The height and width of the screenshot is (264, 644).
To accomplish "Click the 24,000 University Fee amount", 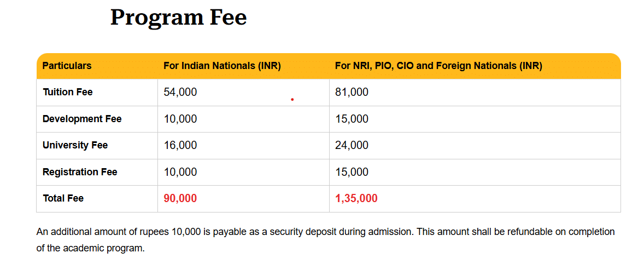I will pyautogui.click(x=352, y=145).
